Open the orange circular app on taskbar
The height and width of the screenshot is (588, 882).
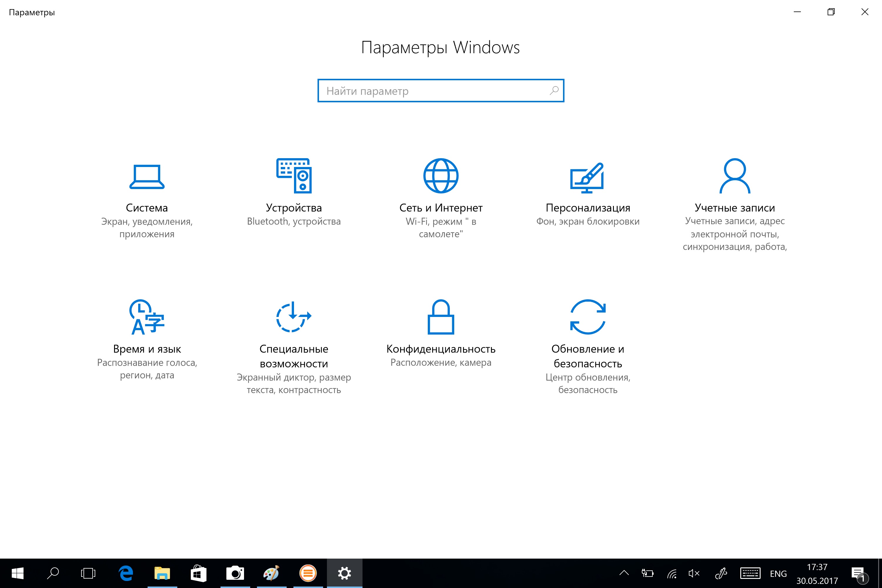point(308,573)
